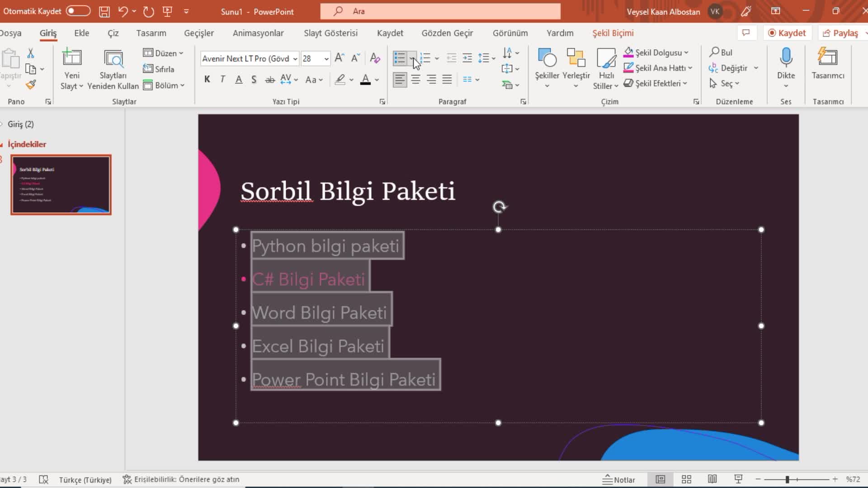Click the Undo arrow icon
The width and height of the screenshot is (868, 488).
point(123,11)
